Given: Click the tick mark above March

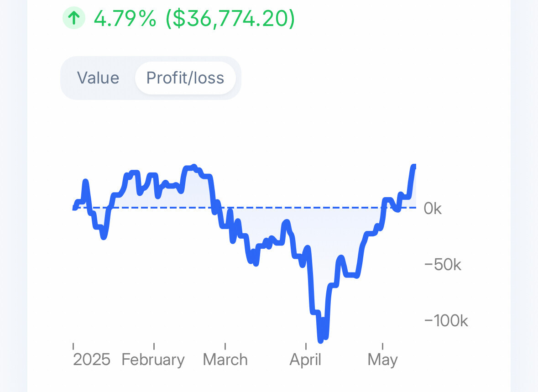Looking at the screenshot, I should coord(225,345).
